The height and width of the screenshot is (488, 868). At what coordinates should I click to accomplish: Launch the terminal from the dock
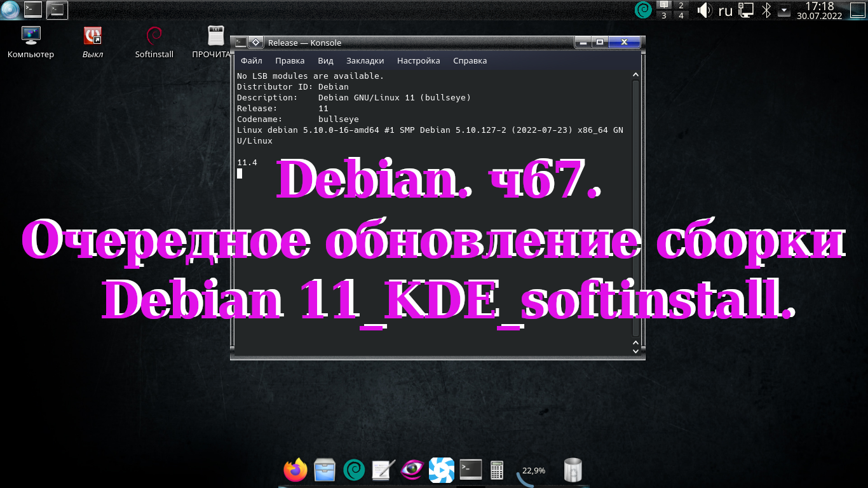click(x=471, y=470)
